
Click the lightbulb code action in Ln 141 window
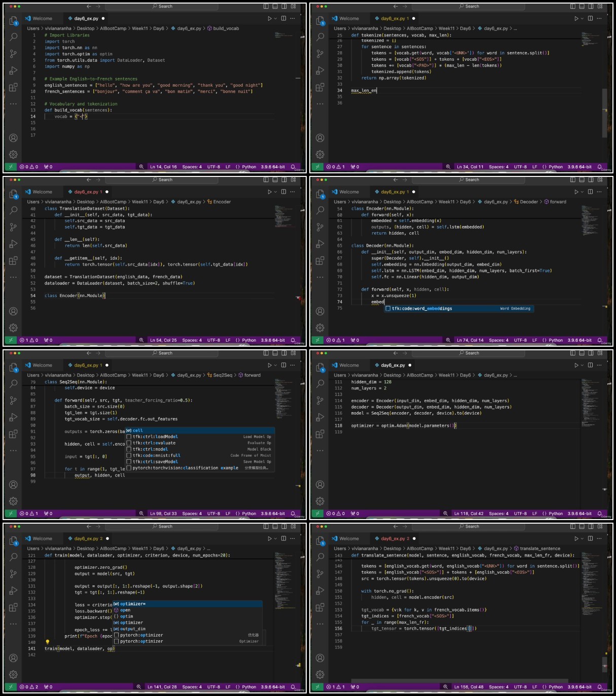[47, 642]
